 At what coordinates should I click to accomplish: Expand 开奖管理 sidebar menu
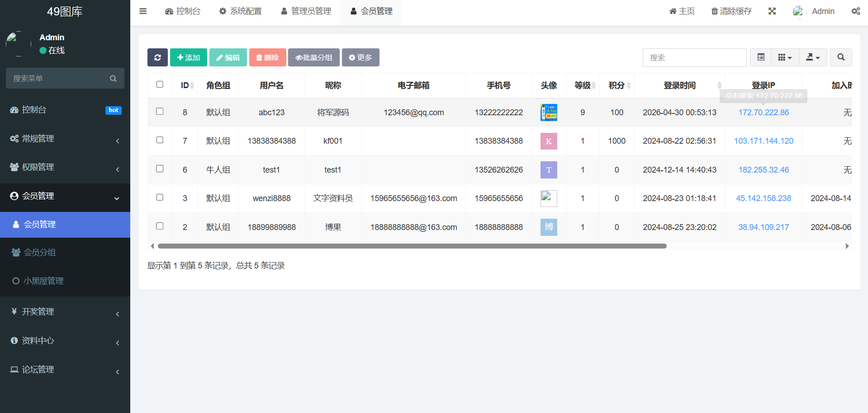(x=65, y=312)
